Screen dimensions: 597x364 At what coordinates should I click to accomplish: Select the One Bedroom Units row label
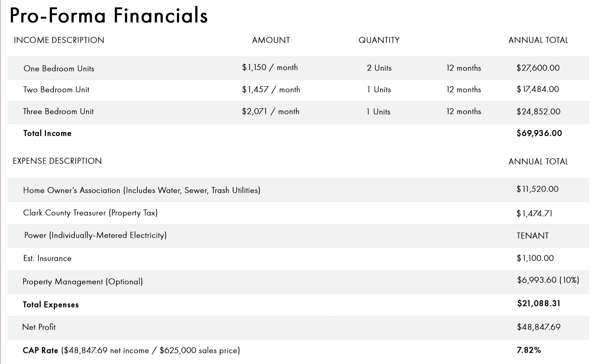pos(59,69)
